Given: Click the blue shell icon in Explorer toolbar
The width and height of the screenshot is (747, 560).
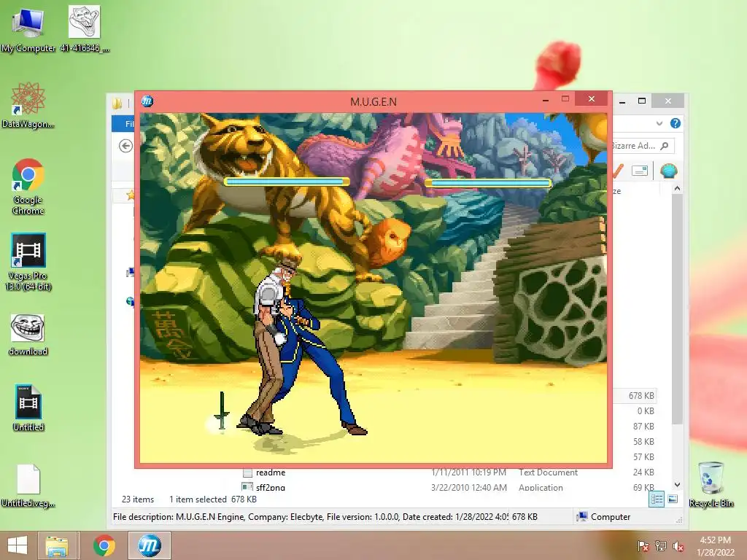Looking at the screenshot, I should pyautogui.click(x=668, y=171).
